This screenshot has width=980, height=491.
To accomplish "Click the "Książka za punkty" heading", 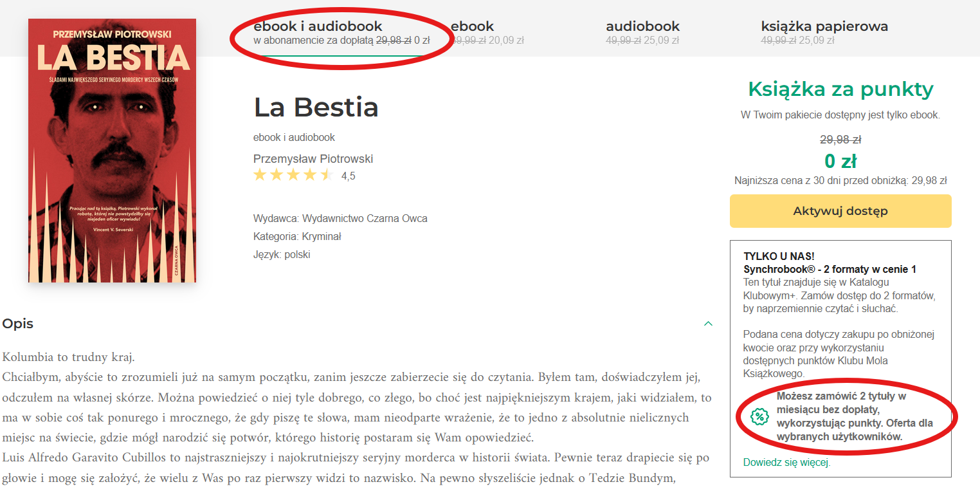I will 840,89.
